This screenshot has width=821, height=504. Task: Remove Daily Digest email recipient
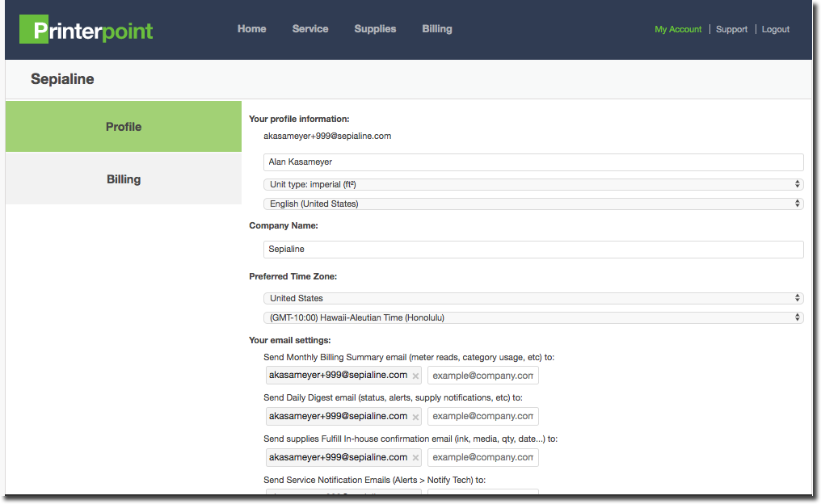click(x=415, y=417)
